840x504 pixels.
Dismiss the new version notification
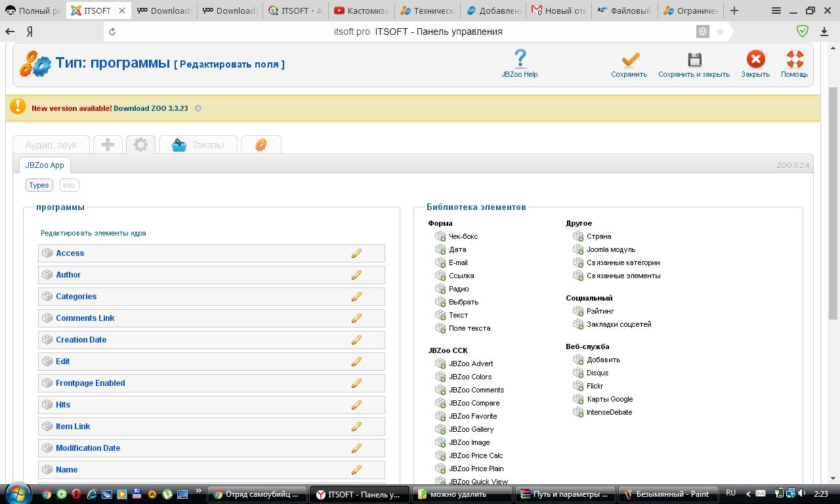click(x=198, y=108)
